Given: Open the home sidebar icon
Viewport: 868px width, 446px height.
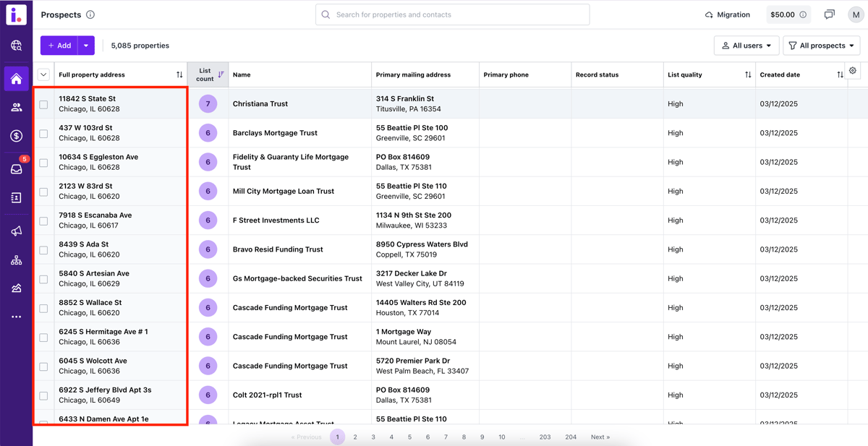Looking at the screenshot, I should (x=16, y=79).
